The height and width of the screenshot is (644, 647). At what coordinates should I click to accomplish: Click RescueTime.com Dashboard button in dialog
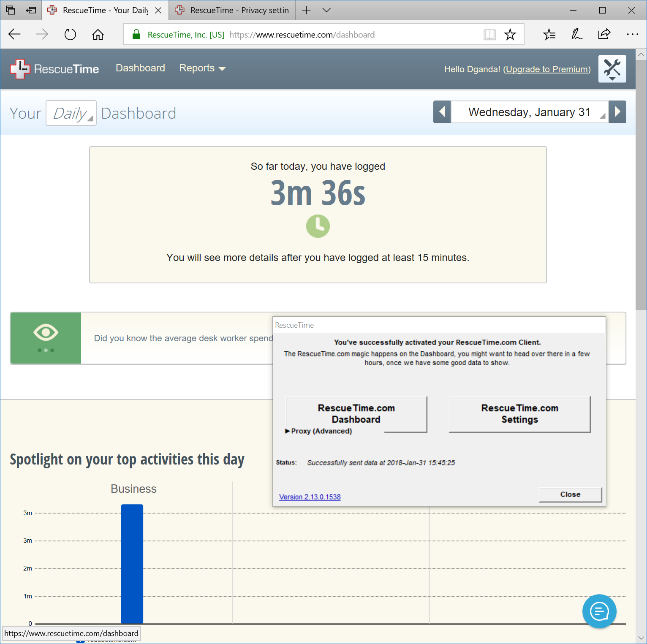(x=356, y=413)
